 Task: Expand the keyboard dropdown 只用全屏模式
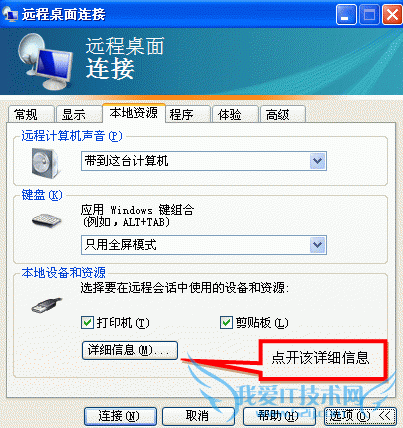click(x=204, y=245)
